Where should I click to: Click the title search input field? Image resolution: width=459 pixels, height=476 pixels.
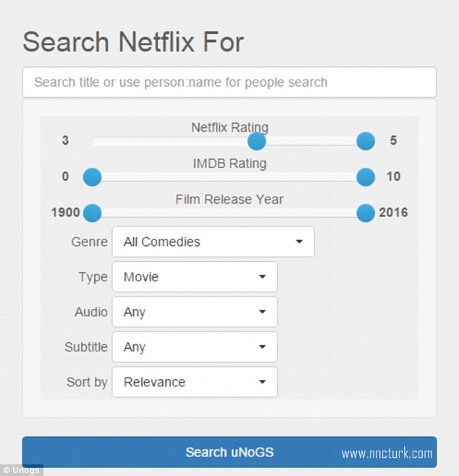click(x=230, y=82)
